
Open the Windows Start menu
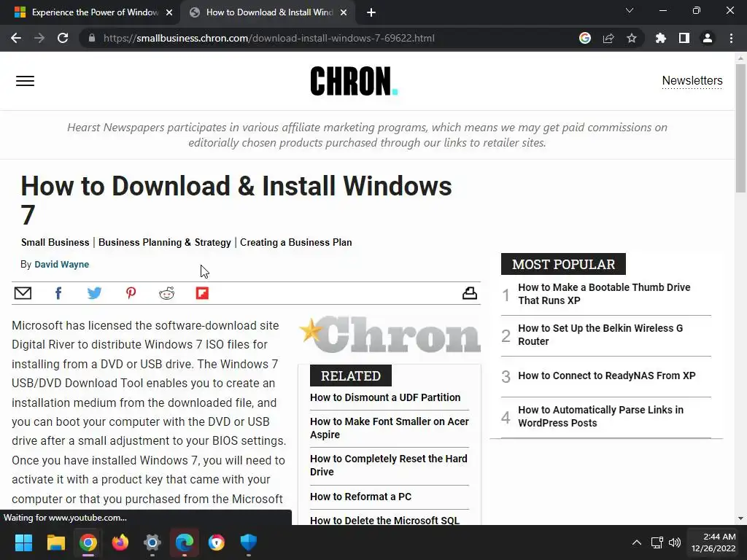[x=23, y=542]
